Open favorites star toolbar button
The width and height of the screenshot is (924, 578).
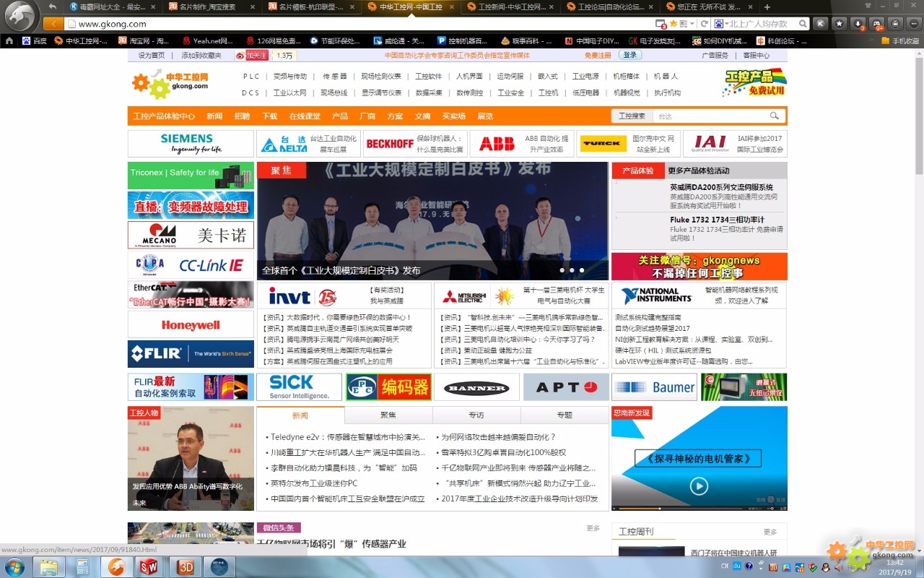(840, 24)
